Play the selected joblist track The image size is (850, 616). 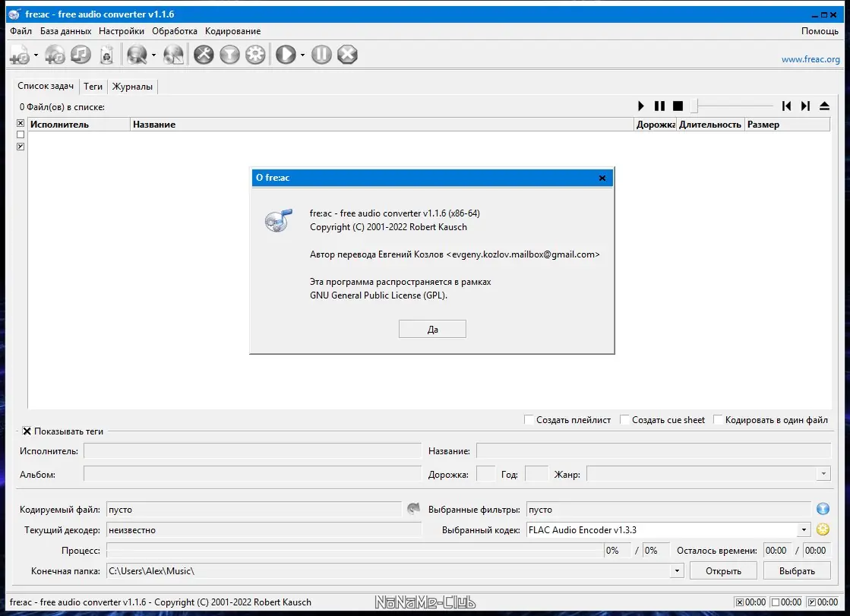click(641, 106)
